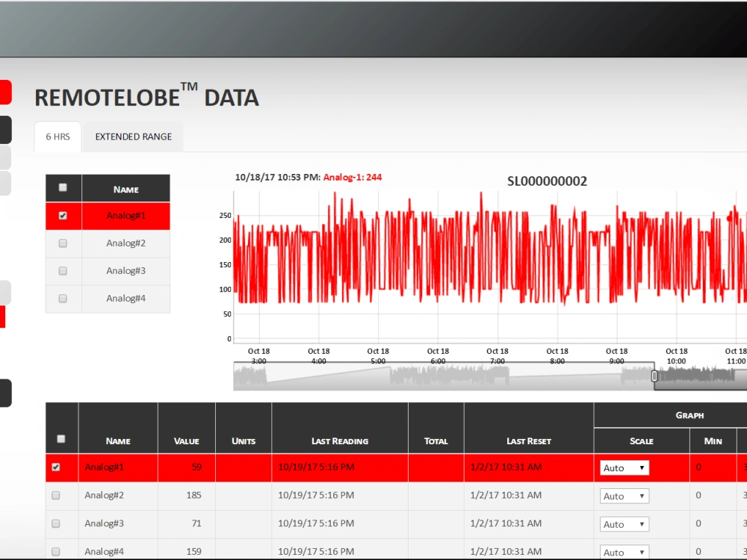Image resolution: width=747 pixels, height=560 pixels.
Task: Click the Analog#1 value 59
Action: [x=196, y=467]
